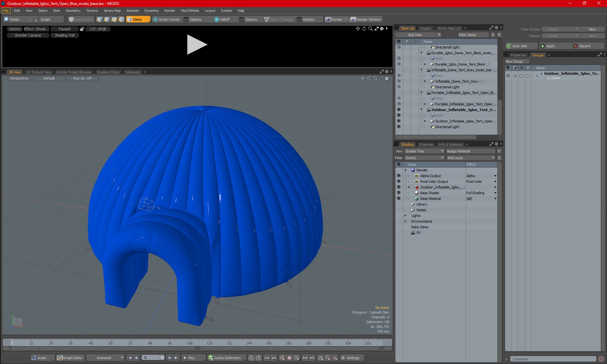Open the Animated keying mode dropdown

(106, 358)
